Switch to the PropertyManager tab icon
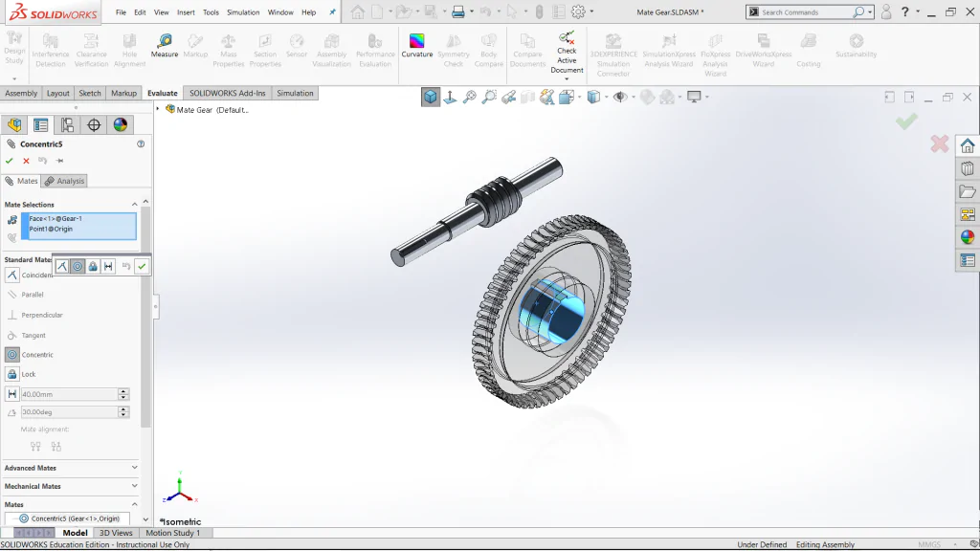 [x=40, y=125]
